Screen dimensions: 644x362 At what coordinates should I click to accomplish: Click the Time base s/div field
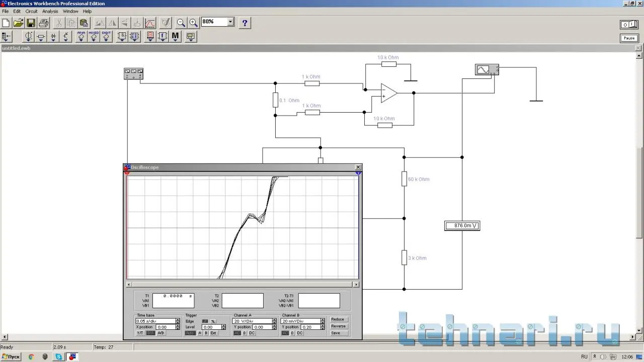point(155,321)
